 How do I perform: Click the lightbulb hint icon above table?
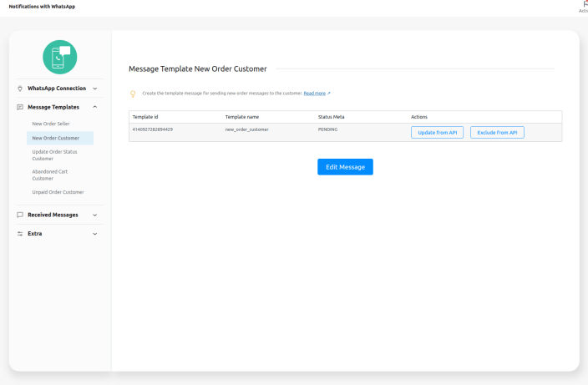pyautogui.click(x=132, y=94)
